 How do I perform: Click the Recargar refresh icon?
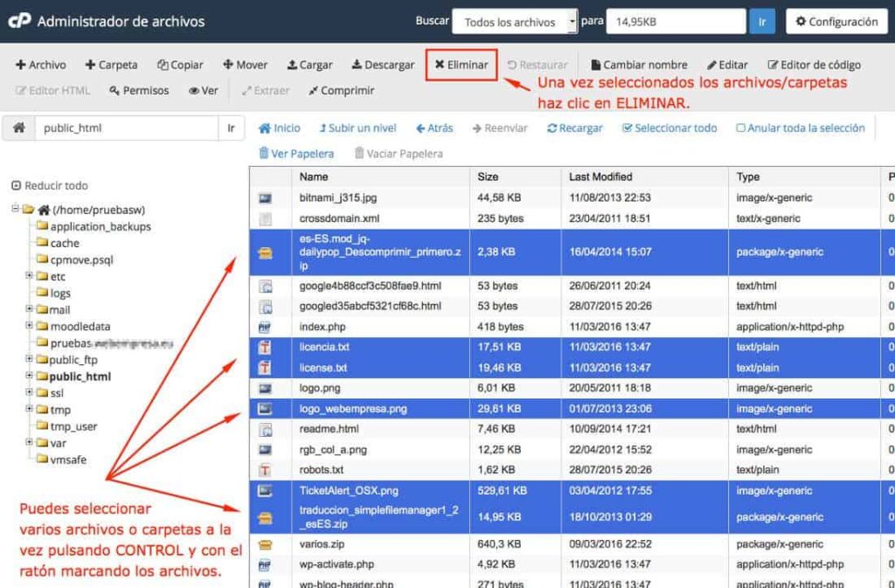point(554,127)
